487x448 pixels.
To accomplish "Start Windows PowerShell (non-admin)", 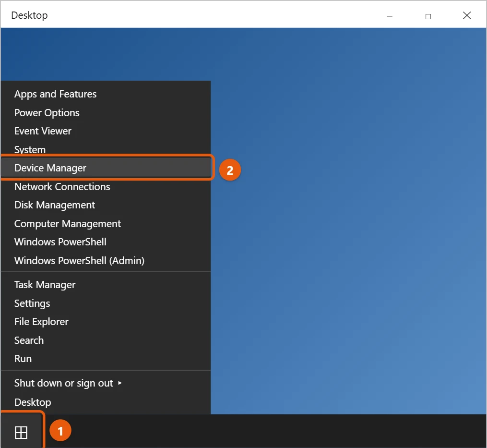I will coord(106,242).
